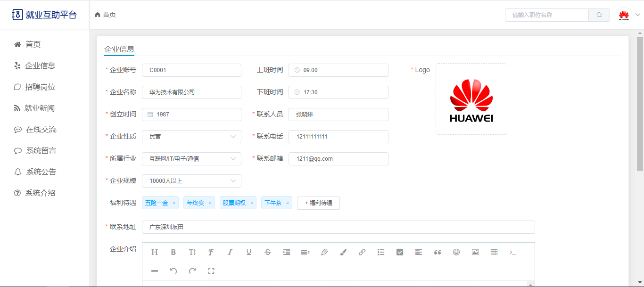Focus the 联系地址 field 广东深圳坂田

[339, 227]
